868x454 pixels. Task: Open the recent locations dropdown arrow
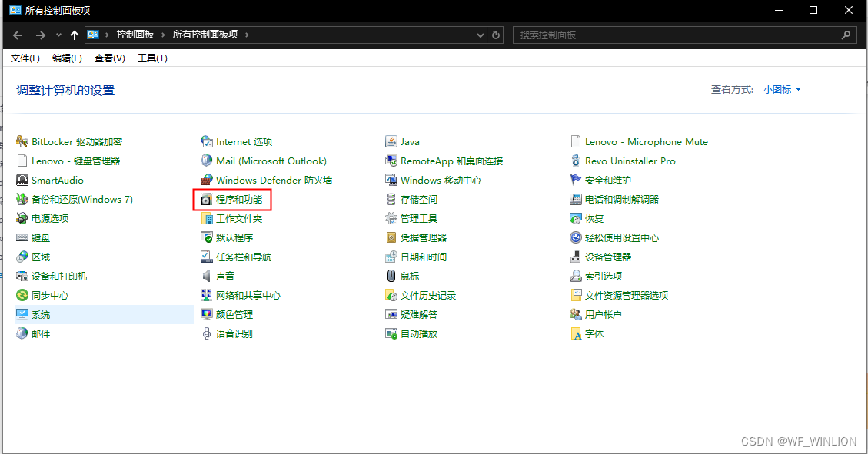click(x=58, y=35)
